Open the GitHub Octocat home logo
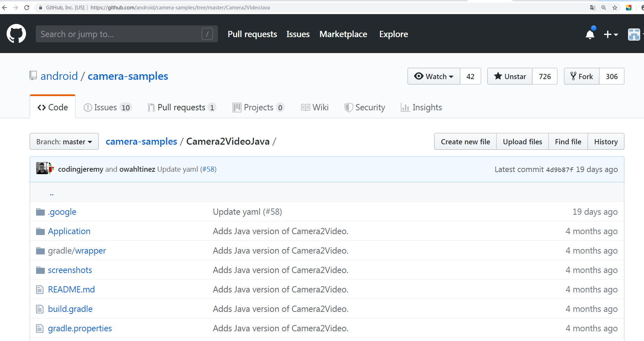Viewport: 644px width, 341px height. coord(16,34)
